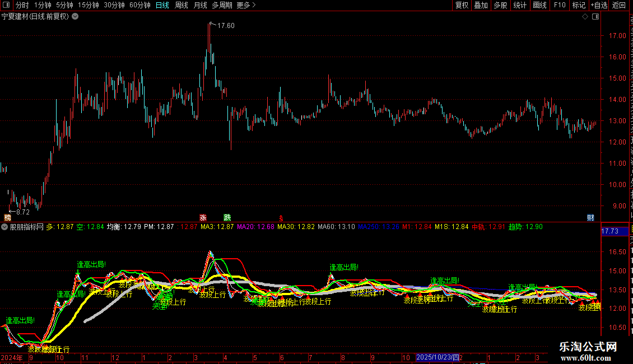Select the 5分钟 period tab
Viewport: 633px width, 364px height.
64,5
